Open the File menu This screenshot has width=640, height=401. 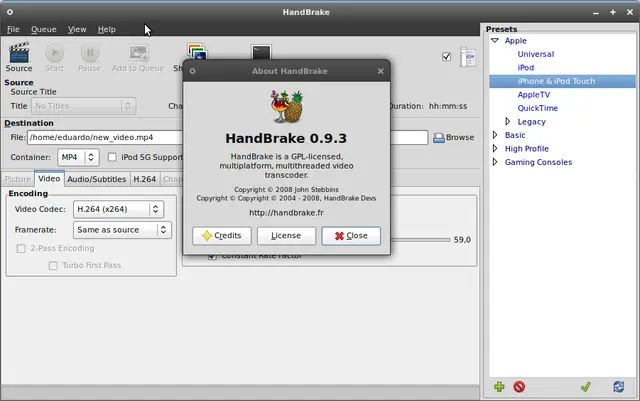(13, 29)
